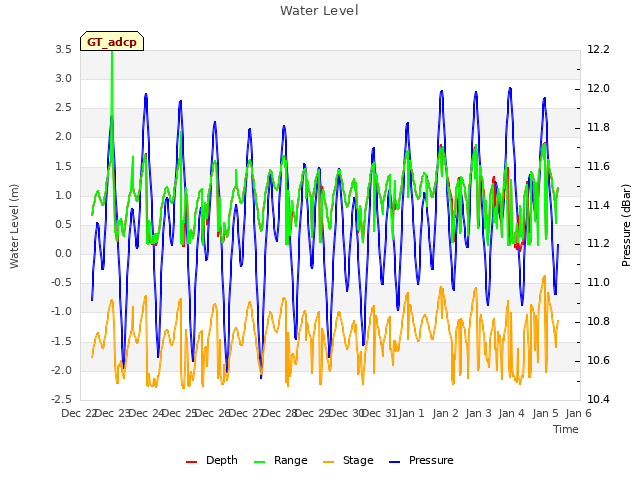Viewport: 640px width, 480px height.
Task: Click the 3.5 left axis tick label
Action: pyautogui.click(x=64, y=49)
